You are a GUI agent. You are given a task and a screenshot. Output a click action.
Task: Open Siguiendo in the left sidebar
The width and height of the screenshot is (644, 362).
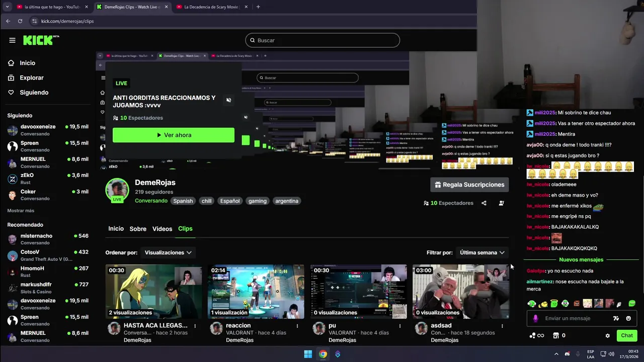pyautogui.click(x=28, y=93)
